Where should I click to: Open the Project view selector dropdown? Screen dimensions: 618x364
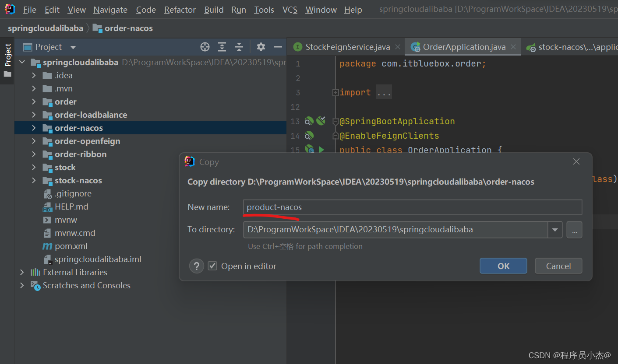click(x=73, y=47)
